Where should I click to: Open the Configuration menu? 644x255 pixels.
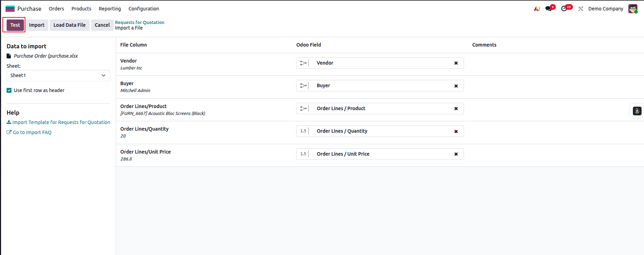(x=144, y=9)
